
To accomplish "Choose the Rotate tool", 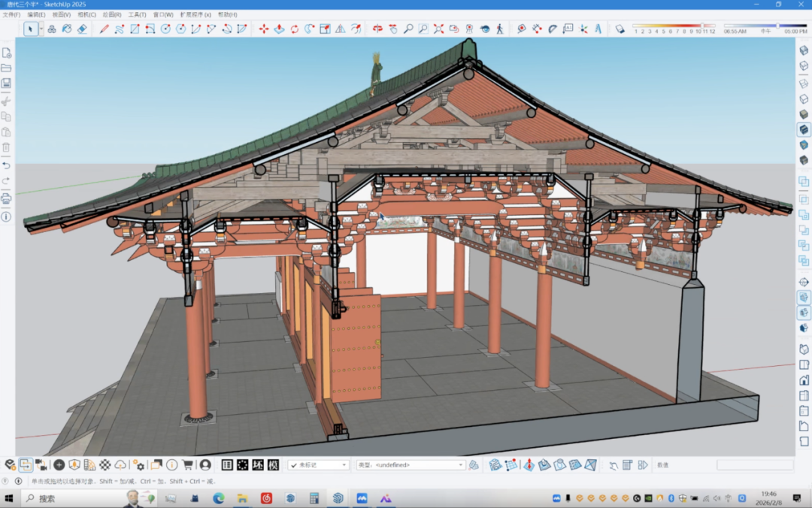I will 294,29.
